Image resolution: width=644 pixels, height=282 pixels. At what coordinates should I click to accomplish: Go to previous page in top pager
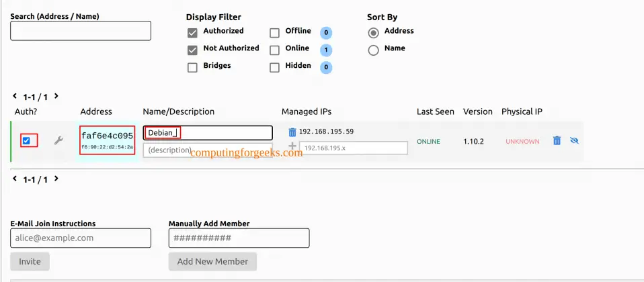click(x=15, y=96)
